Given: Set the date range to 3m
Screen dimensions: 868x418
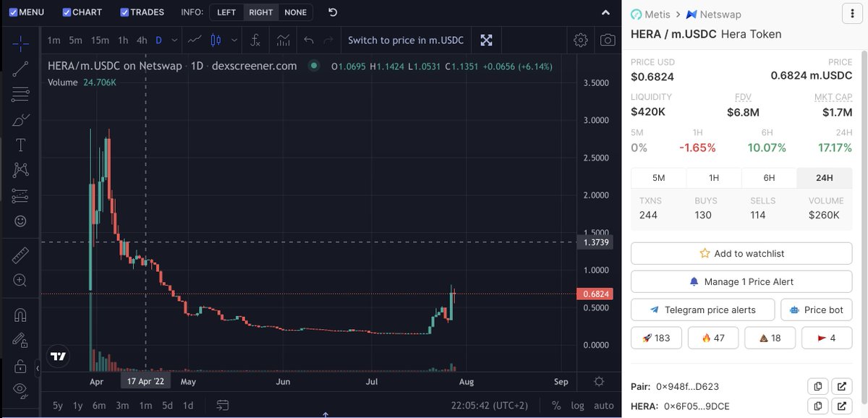Looking at the screenshot, I should tap(123, 406).
